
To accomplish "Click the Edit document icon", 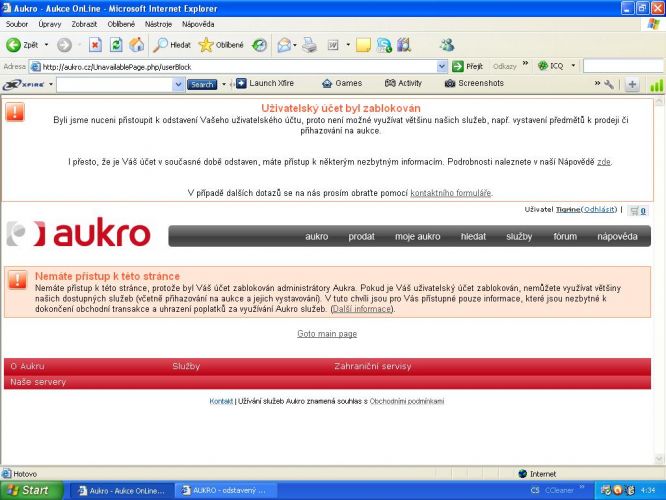I will pos(333,45).
